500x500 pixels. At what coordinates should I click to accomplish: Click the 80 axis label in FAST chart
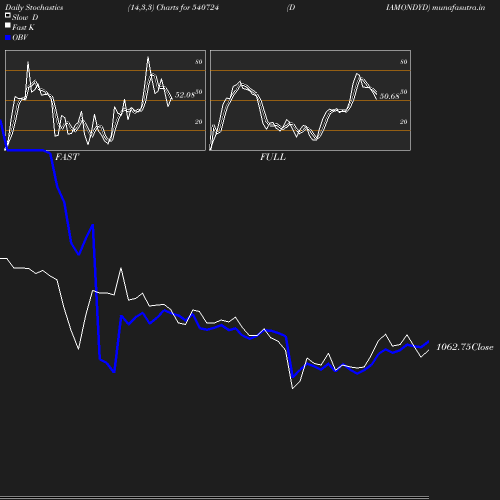(199, 62)
